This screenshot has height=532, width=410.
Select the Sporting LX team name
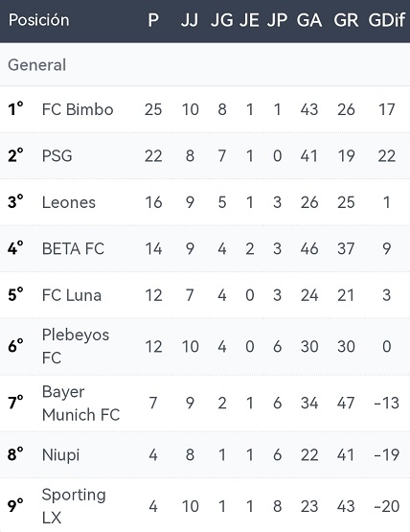(74, 506)
